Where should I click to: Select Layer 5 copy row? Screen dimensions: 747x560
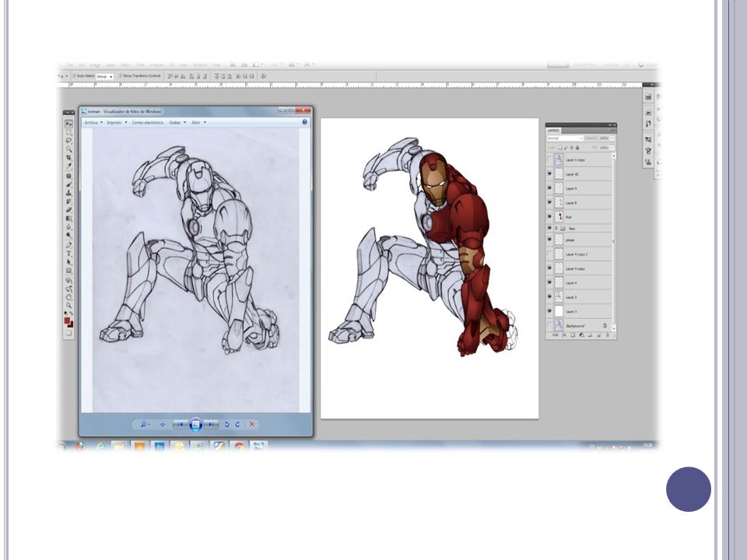pos(579,159)
